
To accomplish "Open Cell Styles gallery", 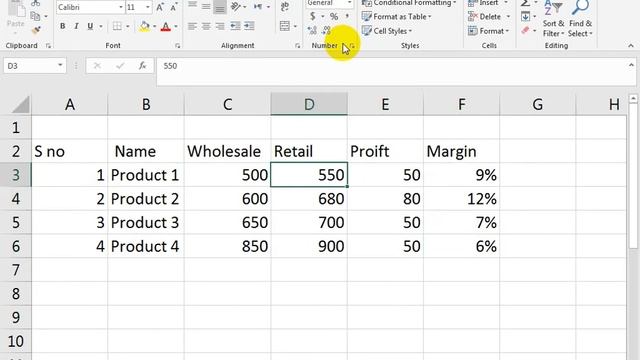I will (387, 31).
